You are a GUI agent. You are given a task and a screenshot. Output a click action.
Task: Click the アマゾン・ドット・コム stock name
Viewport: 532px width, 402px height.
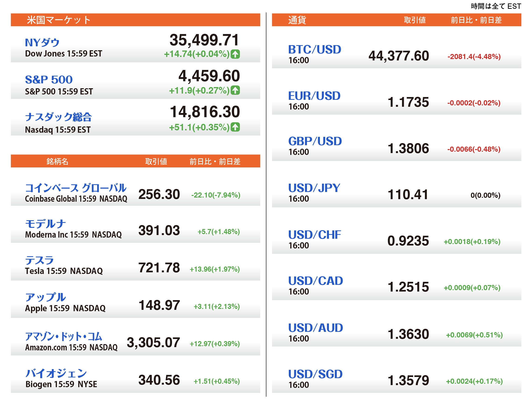click(64, 336)
